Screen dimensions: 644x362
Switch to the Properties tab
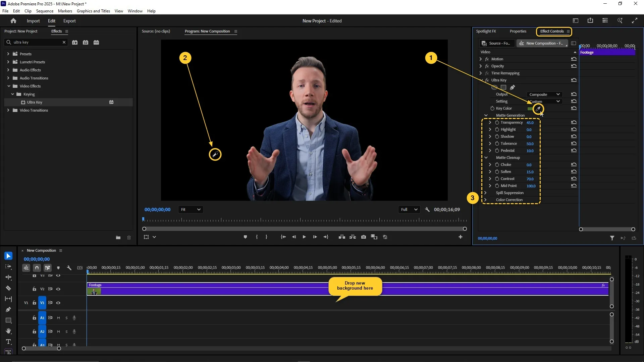518,31
